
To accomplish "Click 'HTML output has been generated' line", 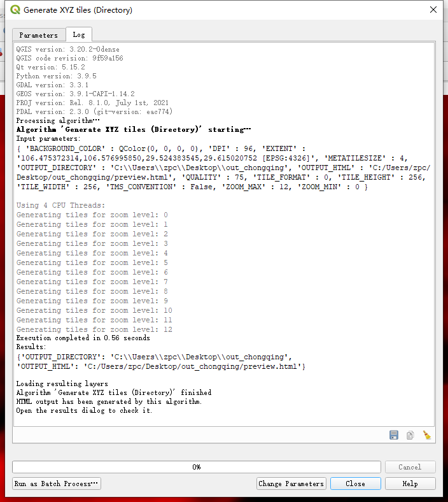I will [x=109, y=401].
